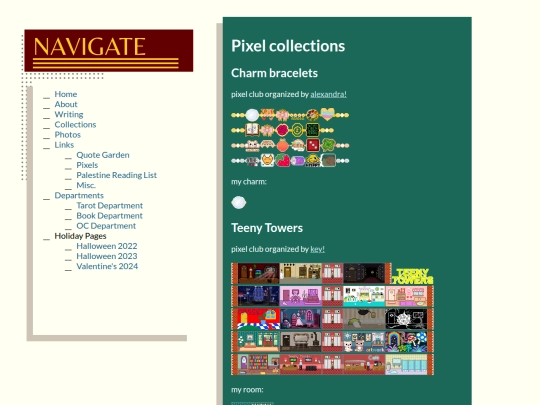Screen dimensions: 540x405
Task: Go to the Pixels page
Action: [x=87, y=165]
